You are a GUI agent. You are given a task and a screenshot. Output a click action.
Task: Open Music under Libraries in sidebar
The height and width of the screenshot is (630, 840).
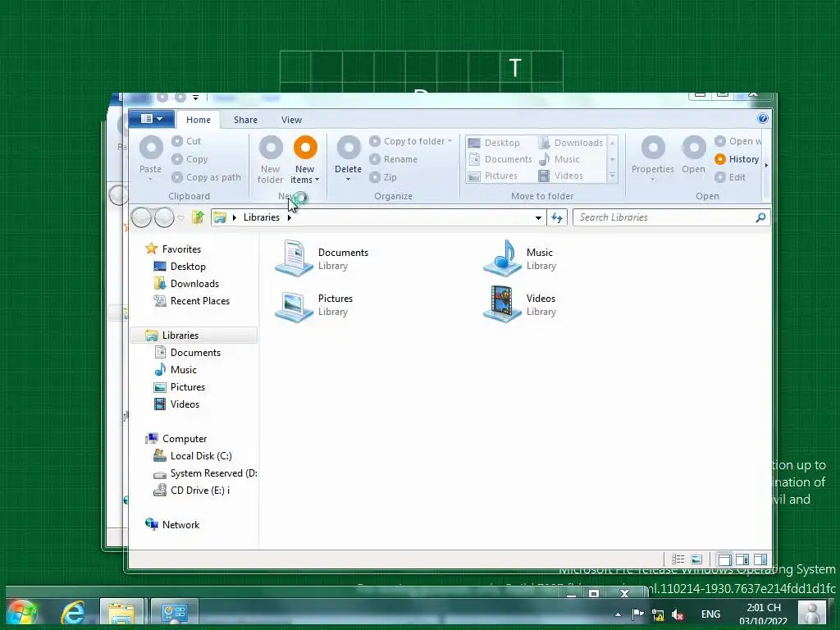tap(176, 370)
